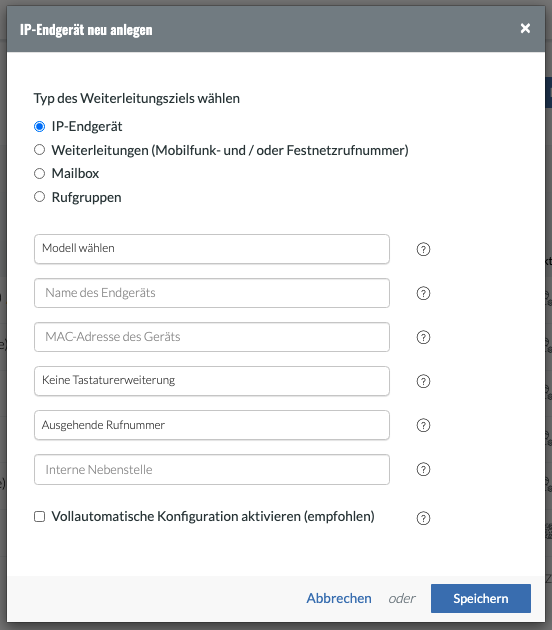This screenshot has height=630, width=552.
Task: Show help for Ausgehende Rufnummer
Action: click(423, 425)
